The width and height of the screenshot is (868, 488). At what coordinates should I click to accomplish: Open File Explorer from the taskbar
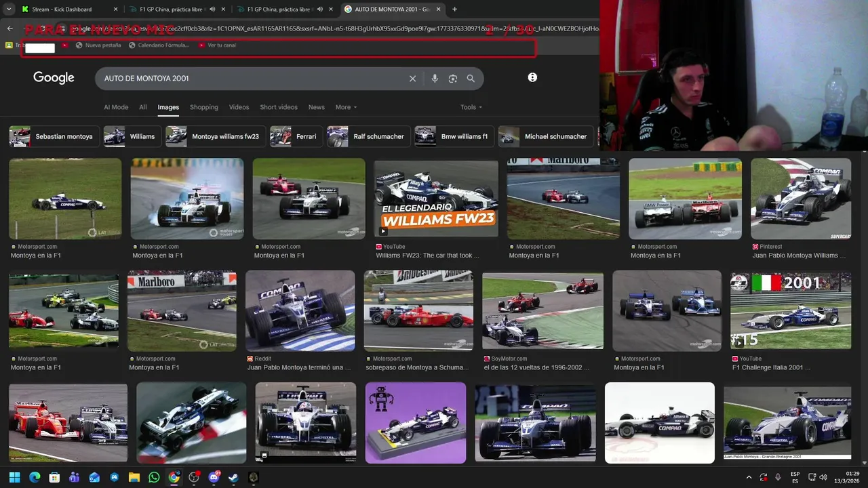click(134, 477)
